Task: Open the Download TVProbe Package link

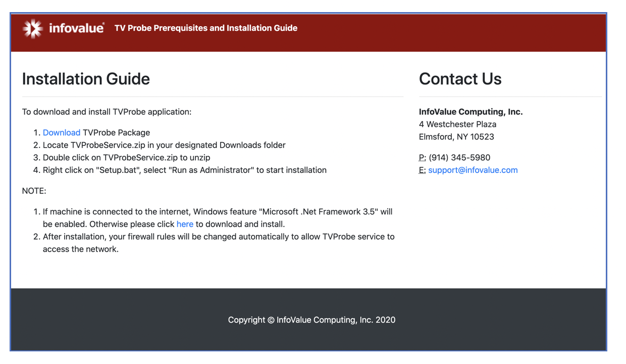Action: pos(62,133)
